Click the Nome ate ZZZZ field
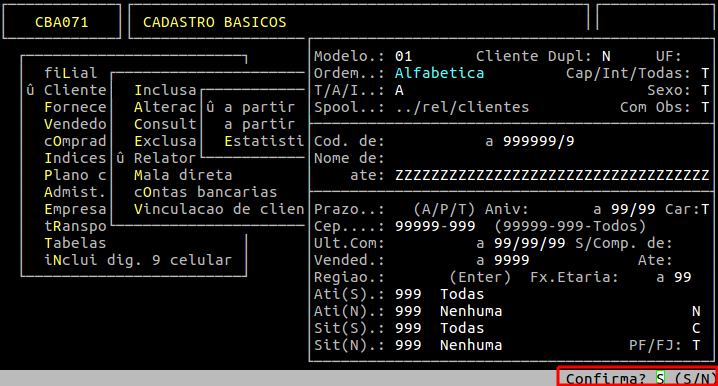 pyautogui.click(x=552, y=175)
